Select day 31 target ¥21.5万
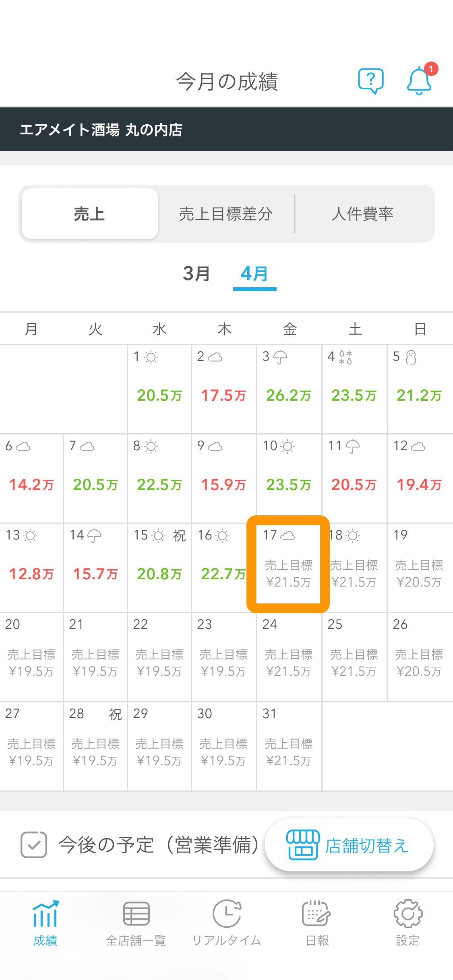 coord(289,752)
